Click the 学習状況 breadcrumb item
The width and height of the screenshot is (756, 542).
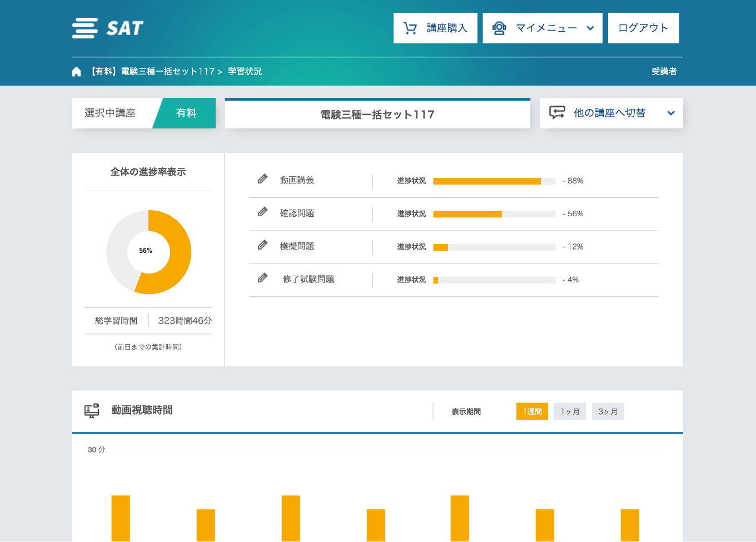[x=245, y=72]
